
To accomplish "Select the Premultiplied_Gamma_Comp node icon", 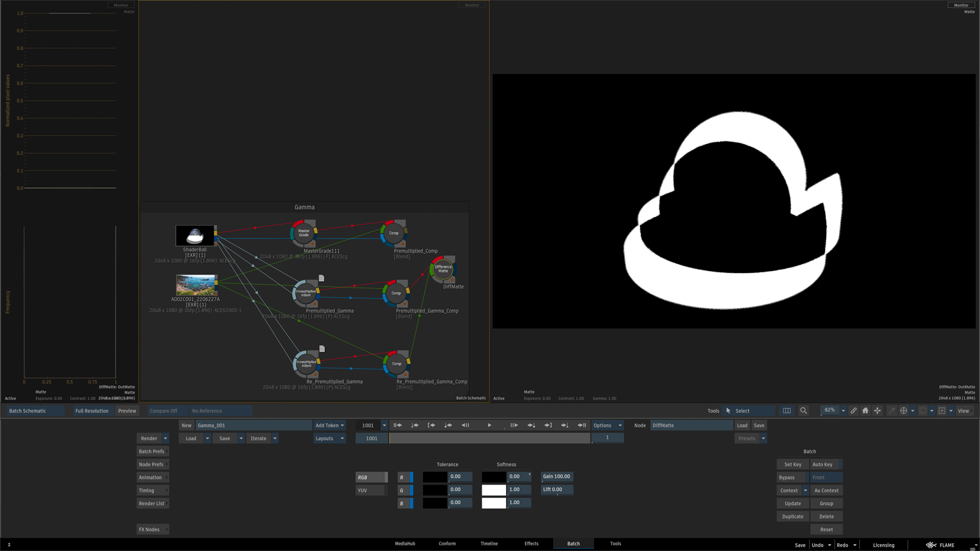I will tap(396, 293).
